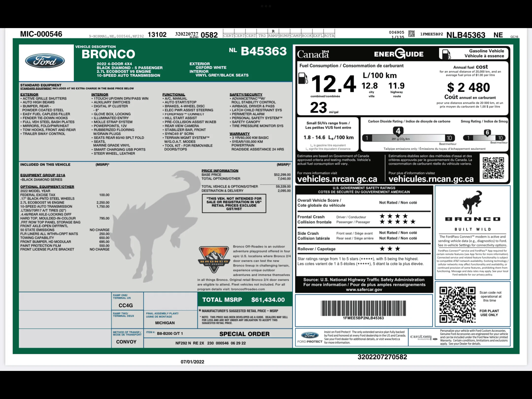This screenshot has width=532, height=399.
Task: Click the VIN number under the barcode
Action: click(363, 318)
